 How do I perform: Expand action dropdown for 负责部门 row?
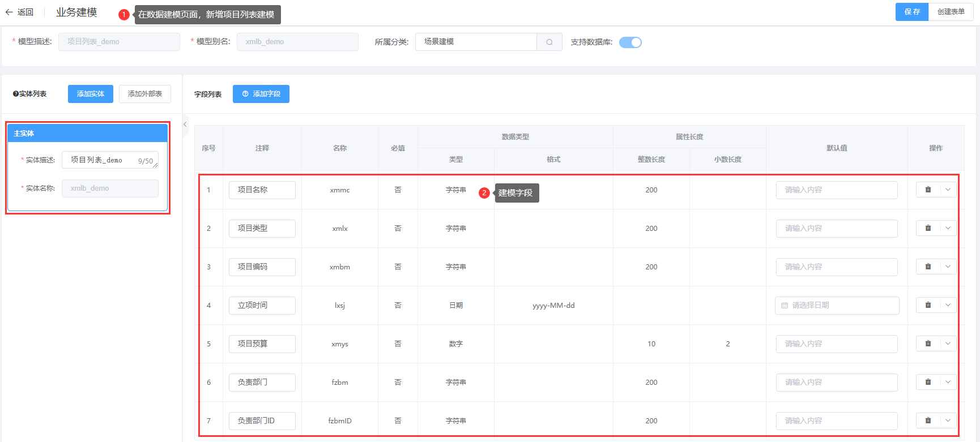pos(948,383)
